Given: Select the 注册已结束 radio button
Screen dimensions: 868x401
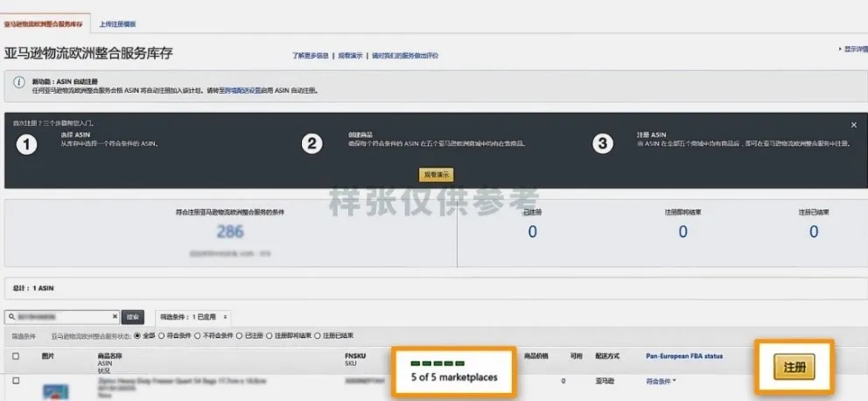Looking at the screenshot, I should pos(318,335).
